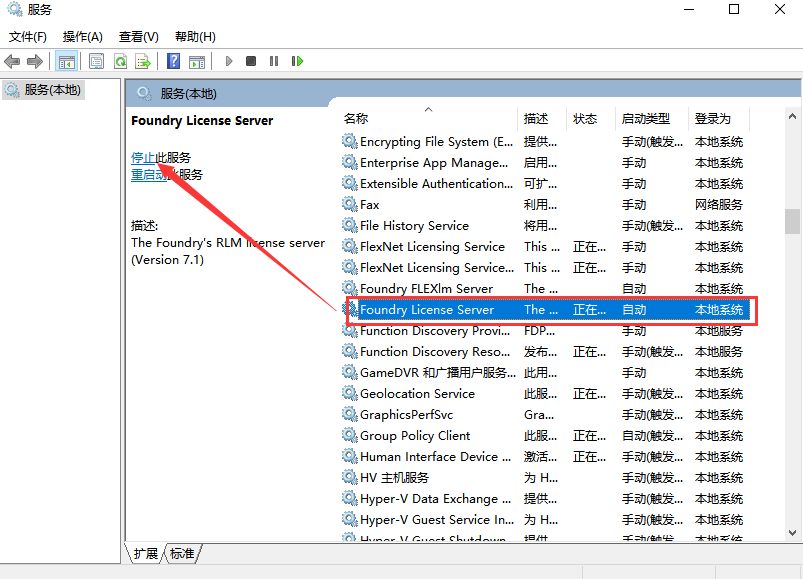Click the Pause Service toolbar icon

click(274, 62)
